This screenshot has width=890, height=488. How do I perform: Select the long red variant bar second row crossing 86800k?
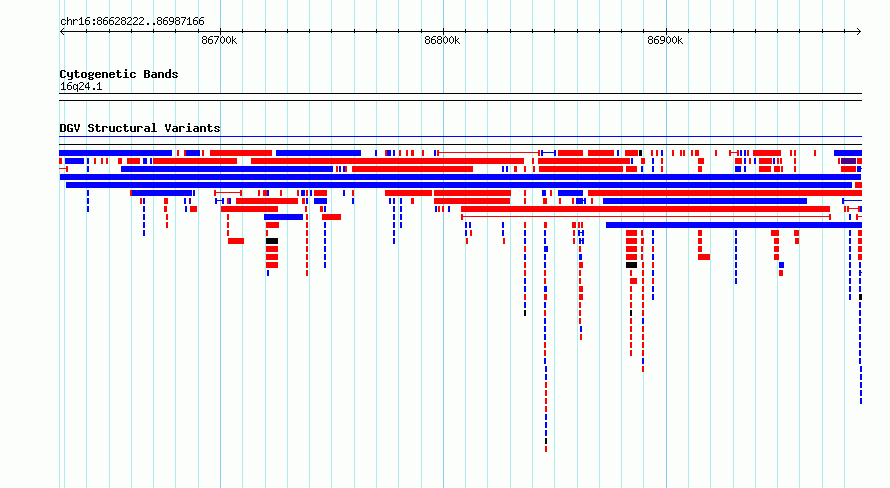point(387,161)
